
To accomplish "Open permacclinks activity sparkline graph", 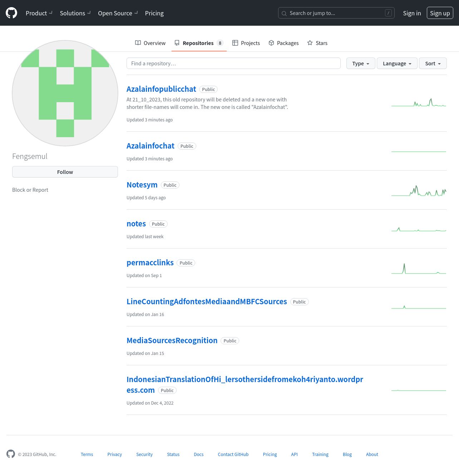I will point(419,269).
